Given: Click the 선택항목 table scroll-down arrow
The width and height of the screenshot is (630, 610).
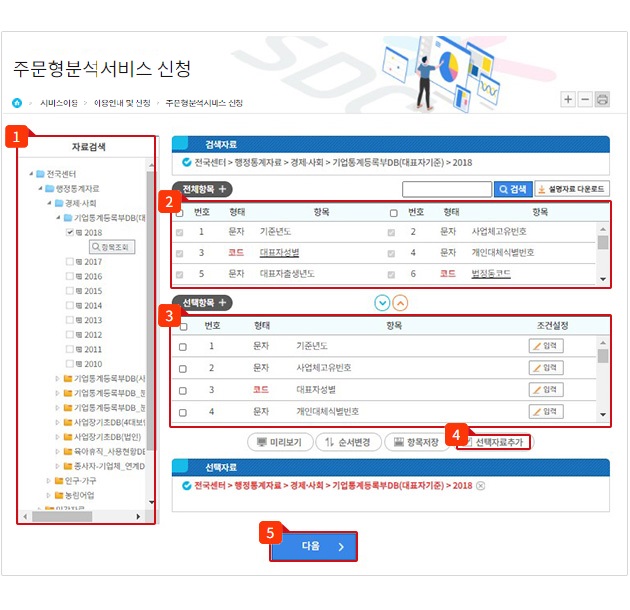Looking at the screenshot, I should pyautogui.click(x=603, y=414).
